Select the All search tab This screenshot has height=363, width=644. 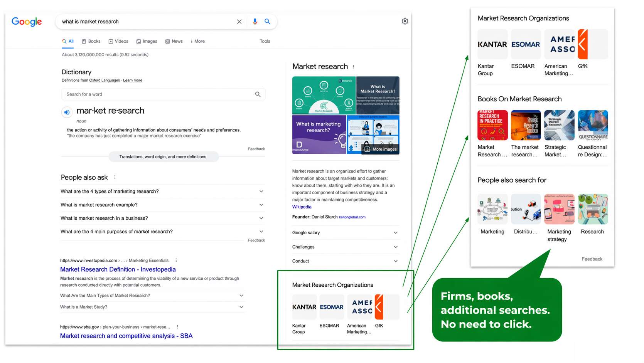click(68, 41)
